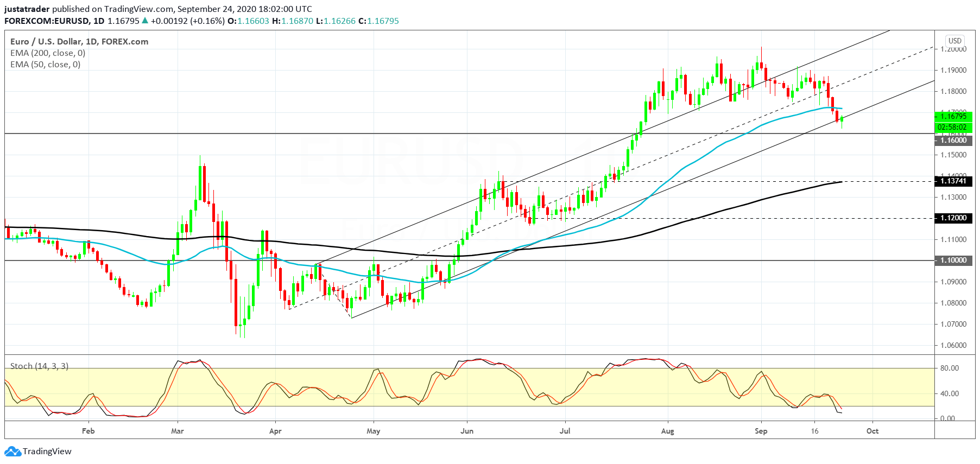980x464 pixels.
Task: Click the 80.00 stochastic scale value
Action: pyautogui.click(x=950, y=368)
